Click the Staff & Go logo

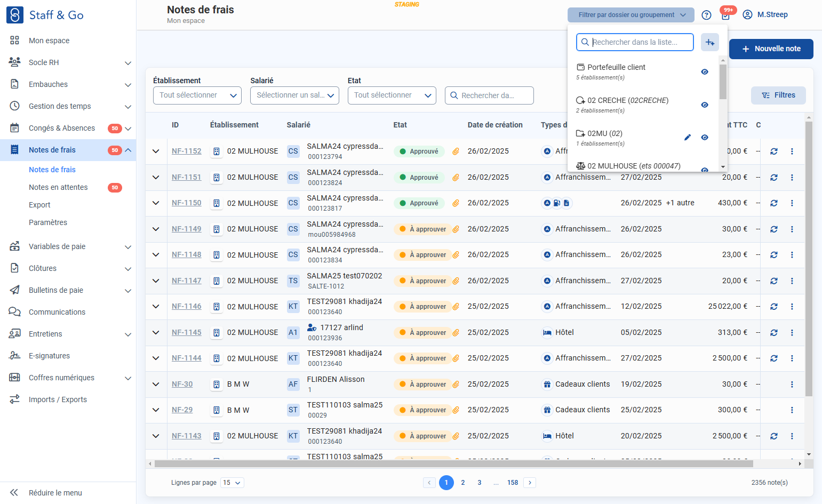pos(45,15)
